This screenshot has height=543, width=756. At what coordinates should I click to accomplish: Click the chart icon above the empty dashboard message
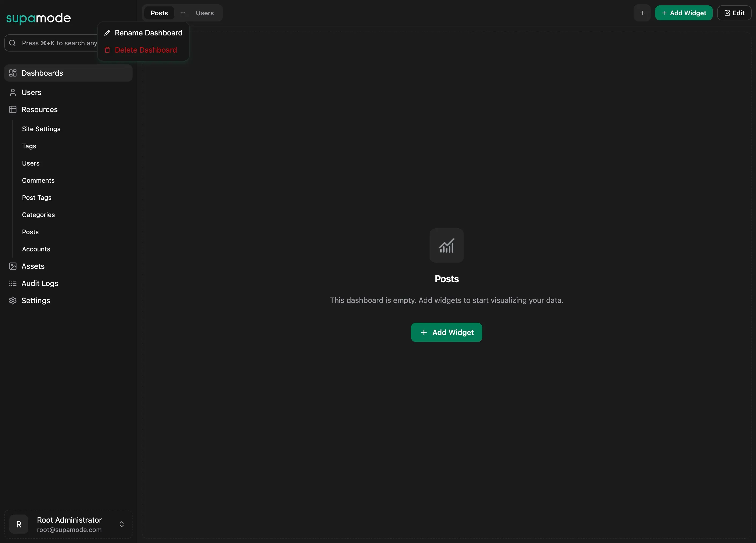[x=447, y=246]
